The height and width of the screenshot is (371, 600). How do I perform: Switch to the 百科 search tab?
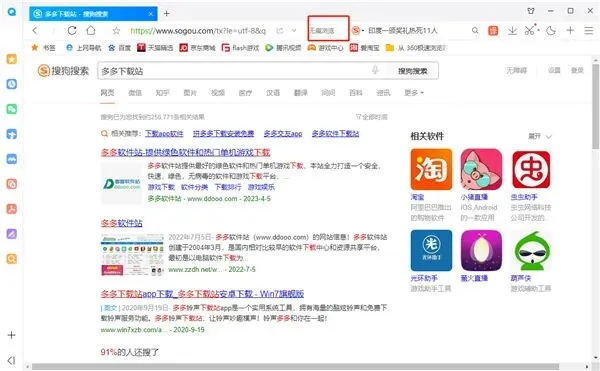tap(355, 93)
